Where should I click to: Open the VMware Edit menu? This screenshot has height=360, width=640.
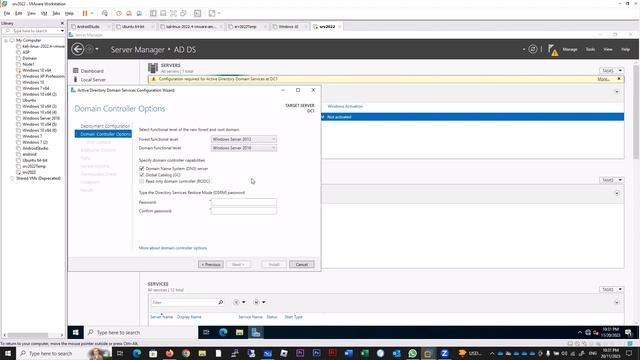point(19,13)
